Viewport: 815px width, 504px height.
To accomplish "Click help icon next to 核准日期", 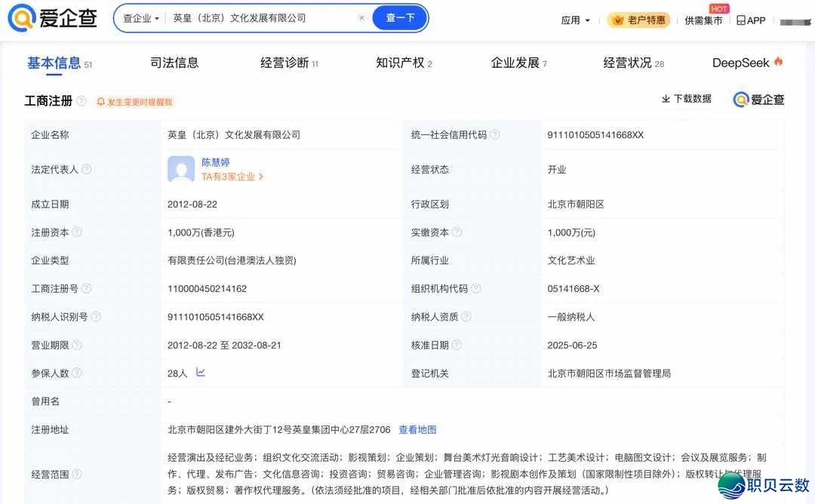I will (457, 345).
